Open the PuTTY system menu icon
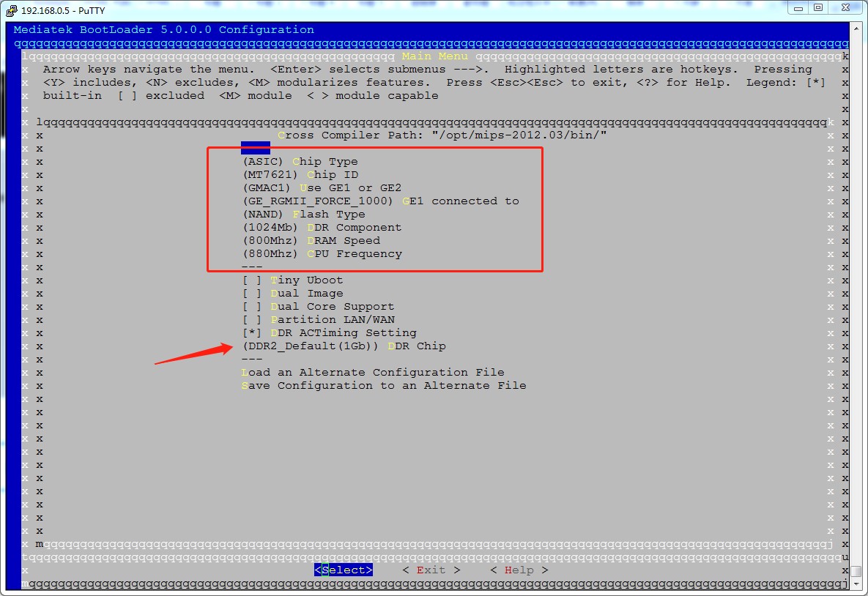 [x=11, y=10]
